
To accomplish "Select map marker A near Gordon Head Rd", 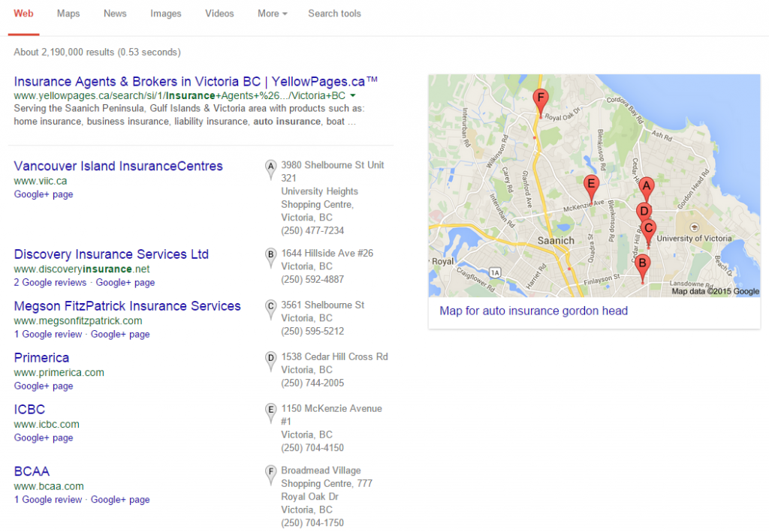I will click(x=647, y=185).
